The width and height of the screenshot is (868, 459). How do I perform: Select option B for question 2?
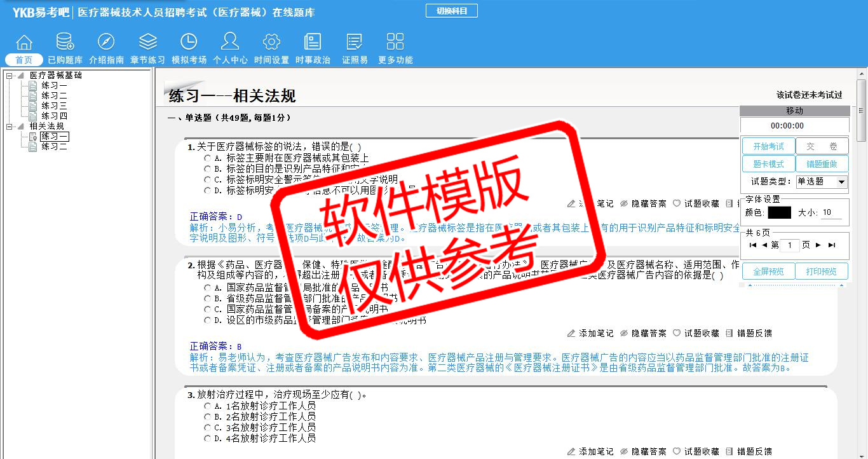point(207,298)
